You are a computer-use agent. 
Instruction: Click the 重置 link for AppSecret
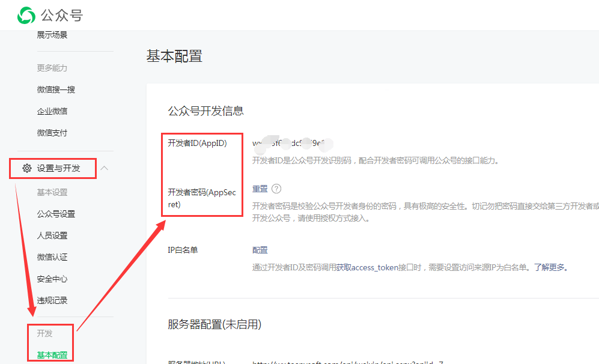260,189
